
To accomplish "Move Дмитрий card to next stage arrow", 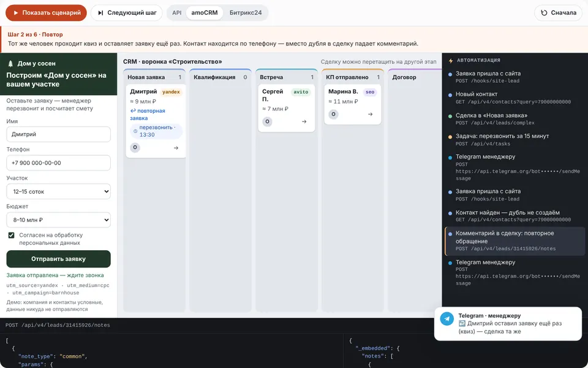I will click(x=176, y=148).
